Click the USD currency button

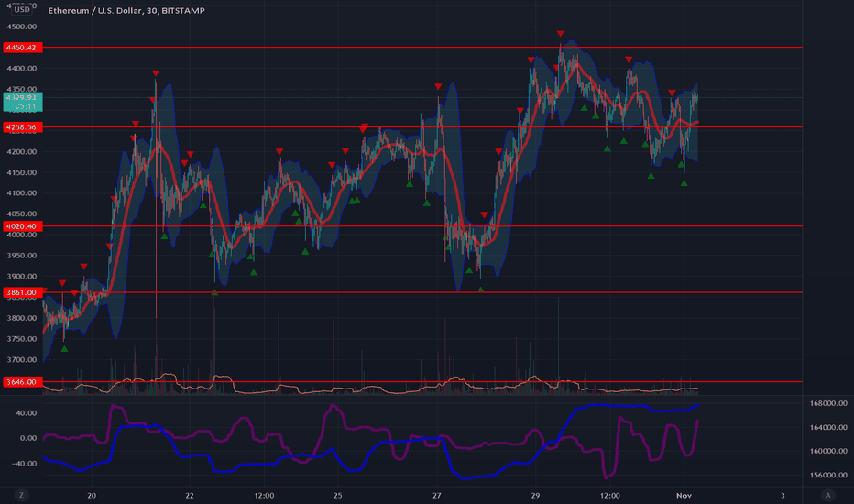click(x=22, y=9)
